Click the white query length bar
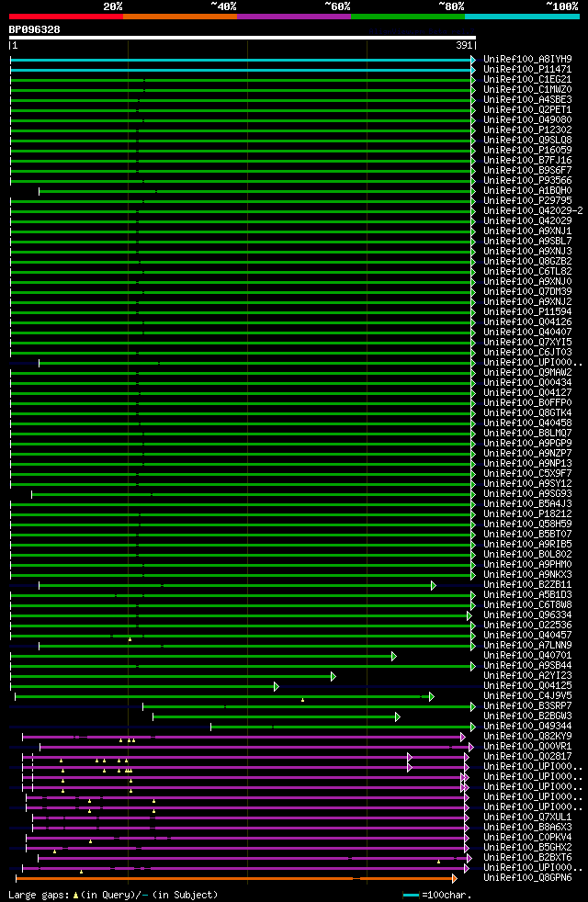 click(243, 38)
